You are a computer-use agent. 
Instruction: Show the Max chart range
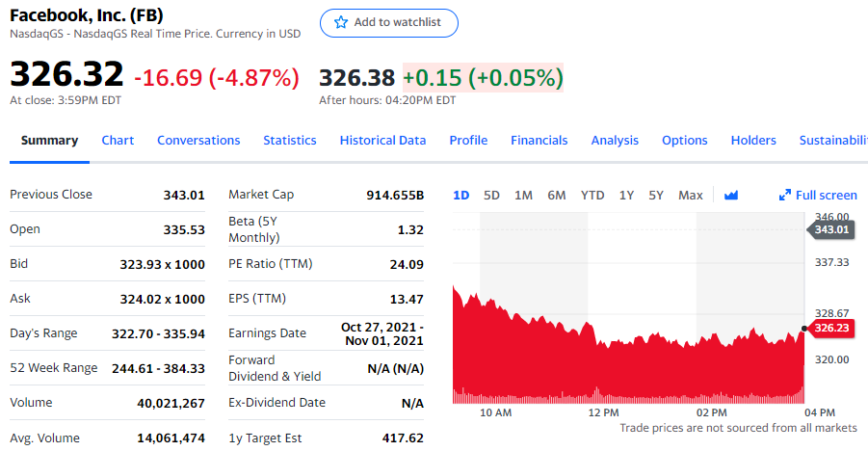pos(690,195)
